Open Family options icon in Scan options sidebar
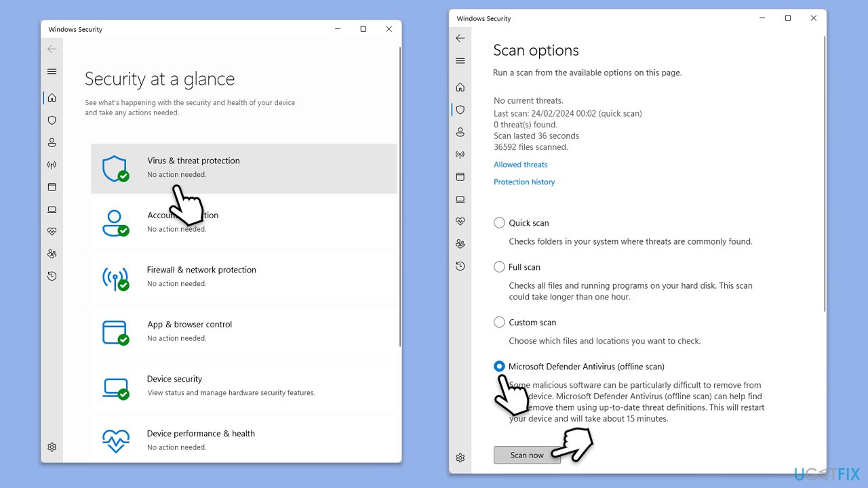 (x=460, y=244)
